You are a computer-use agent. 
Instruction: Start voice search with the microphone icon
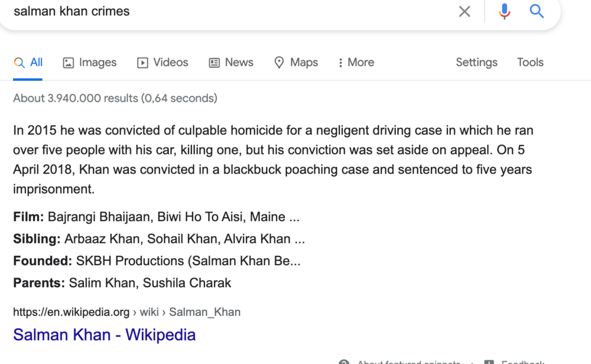pos(504,11)
